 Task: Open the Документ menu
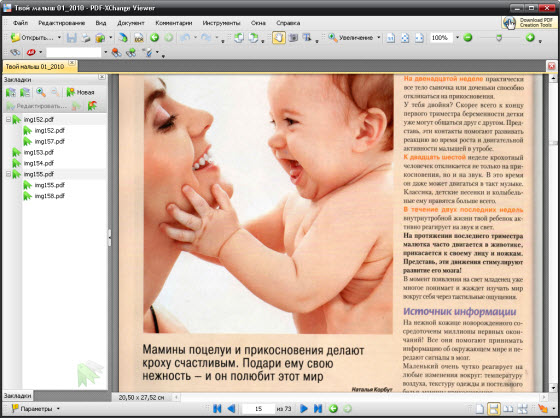pyautogui.click(x=131, y=23)
